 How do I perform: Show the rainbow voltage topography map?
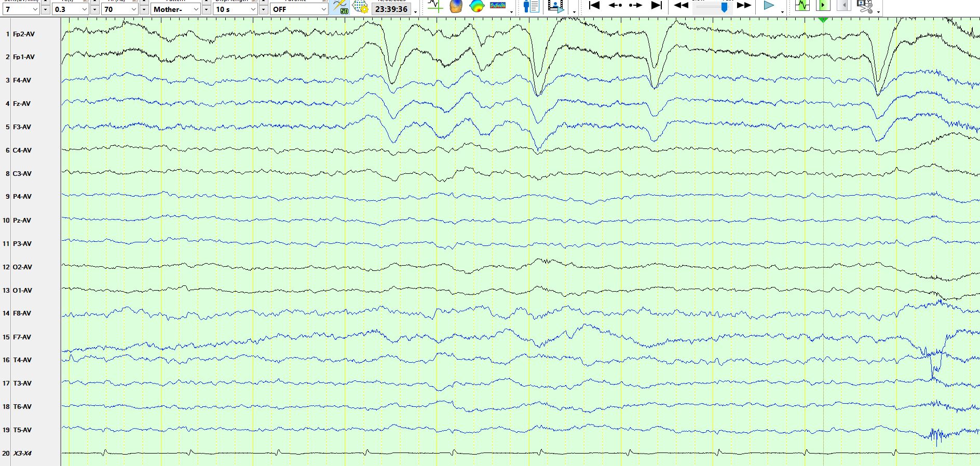tap(477, 6)
